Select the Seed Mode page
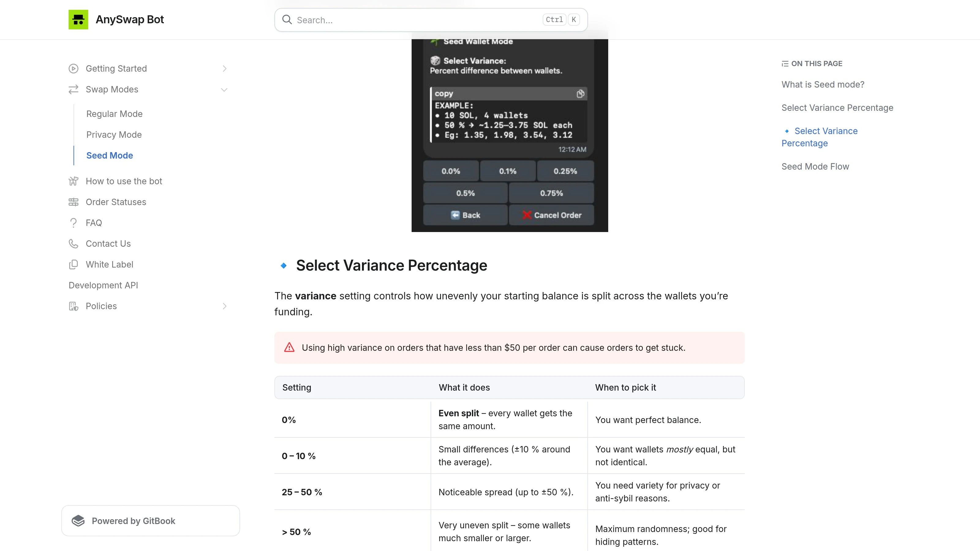 [110, 156]
